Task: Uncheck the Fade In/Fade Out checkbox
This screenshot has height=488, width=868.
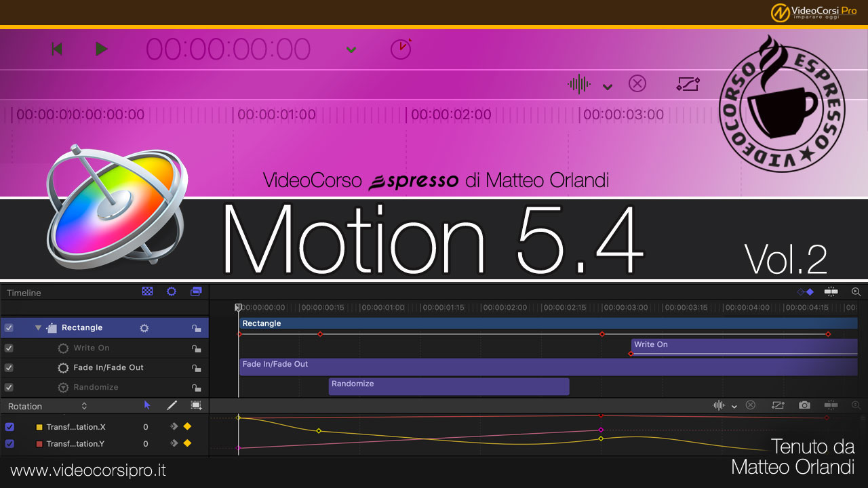Action: point(9,368)
